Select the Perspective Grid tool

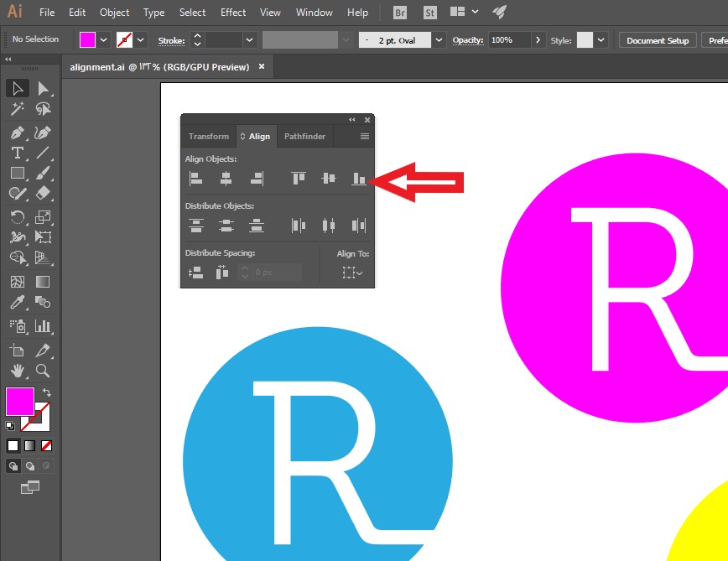click(x=43, y=257)
